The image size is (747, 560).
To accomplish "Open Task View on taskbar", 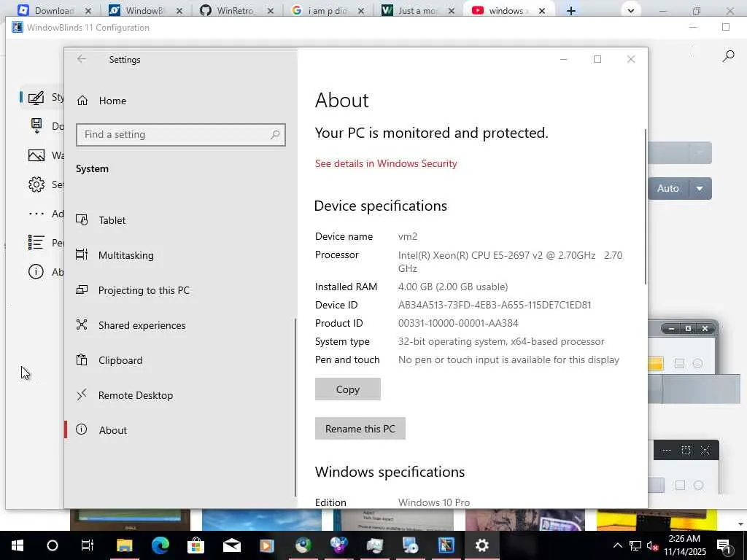I will (x=88, y=545).
